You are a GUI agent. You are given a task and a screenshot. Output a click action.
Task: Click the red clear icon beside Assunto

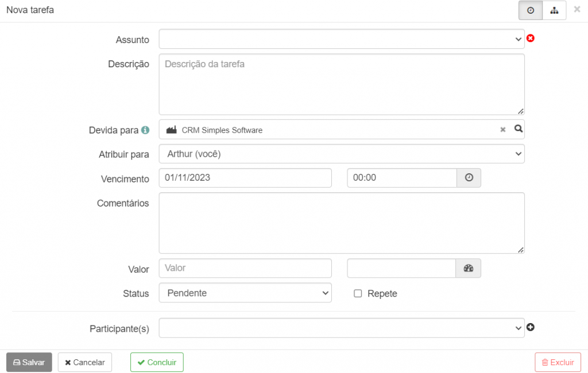click(530, 38)
